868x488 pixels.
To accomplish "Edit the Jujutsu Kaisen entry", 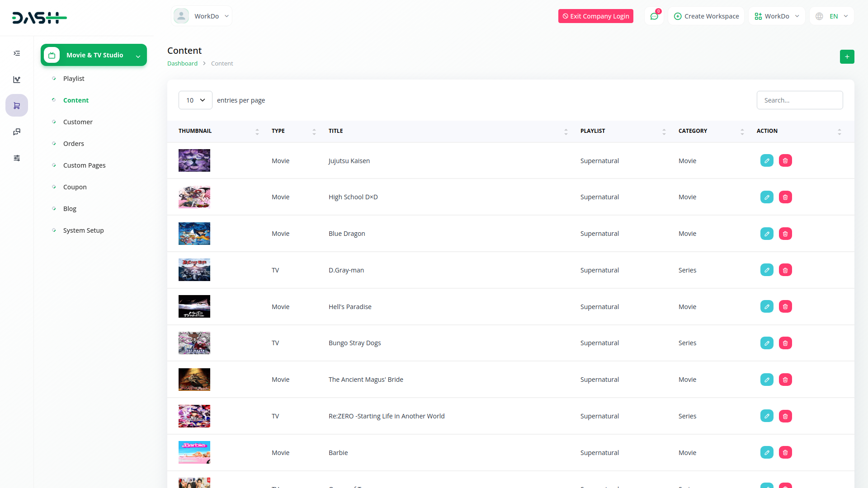I will tap(767, 160).
